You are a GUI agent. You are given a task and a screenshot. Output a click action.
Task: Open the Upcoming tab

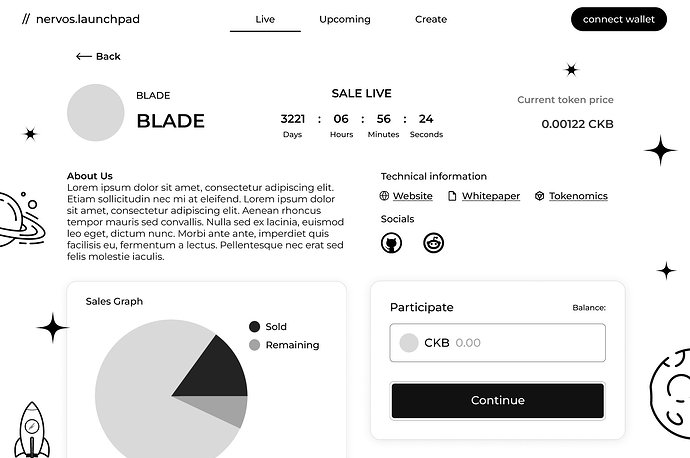click(x=345, y=19)
